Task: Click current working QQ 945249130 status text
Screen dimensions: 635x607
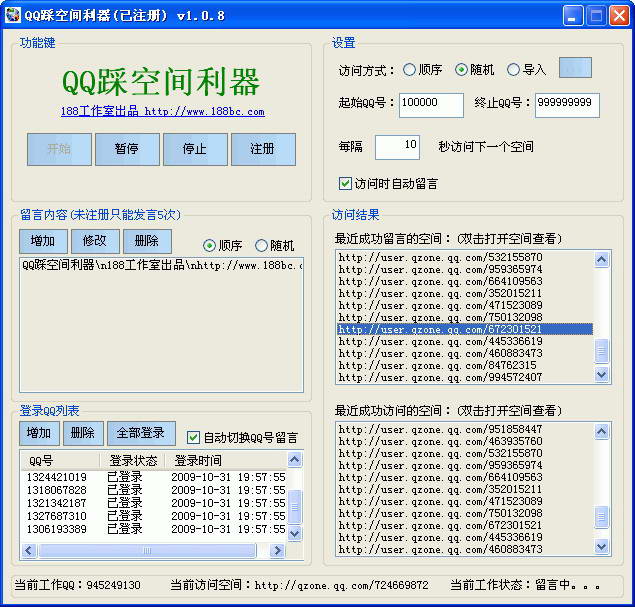Action: (78, 585)
